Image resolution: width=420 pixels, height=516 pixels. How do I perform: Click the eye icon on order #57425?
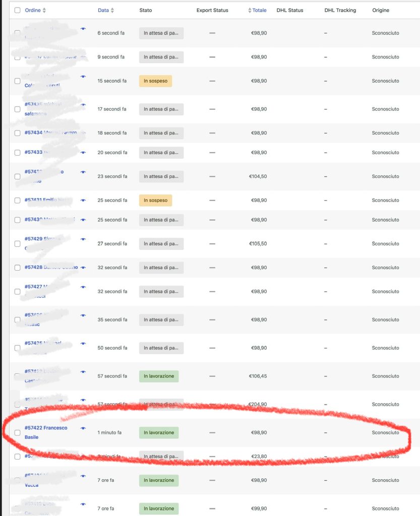click(x=83, y=344)
